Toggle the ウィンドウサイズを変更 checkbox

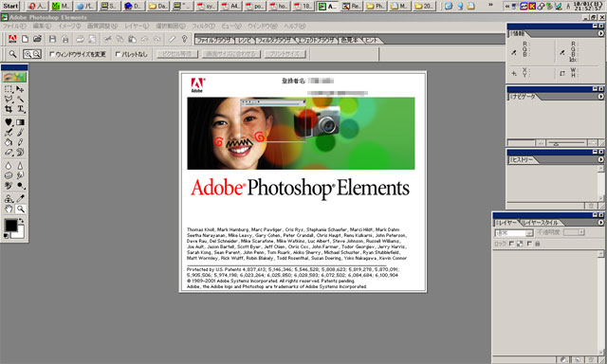coord(52,54)
